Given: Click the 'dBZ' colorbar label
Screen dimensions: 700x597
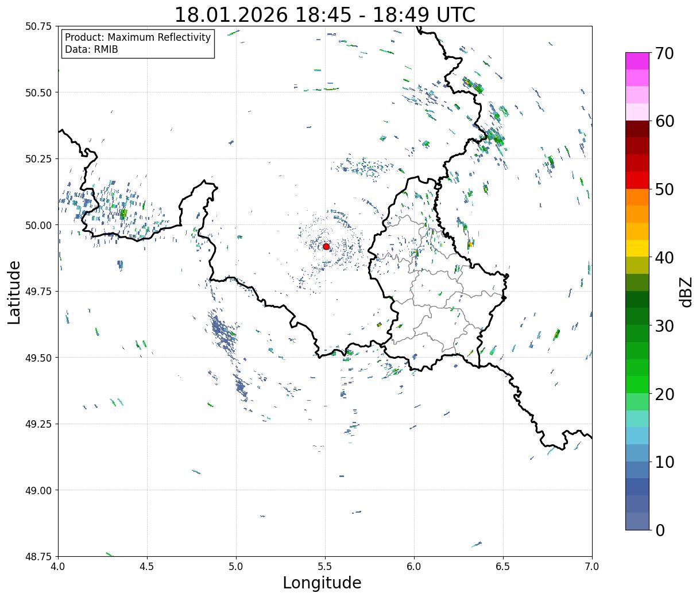Looking at the screenshot, I should click(686, 292).
